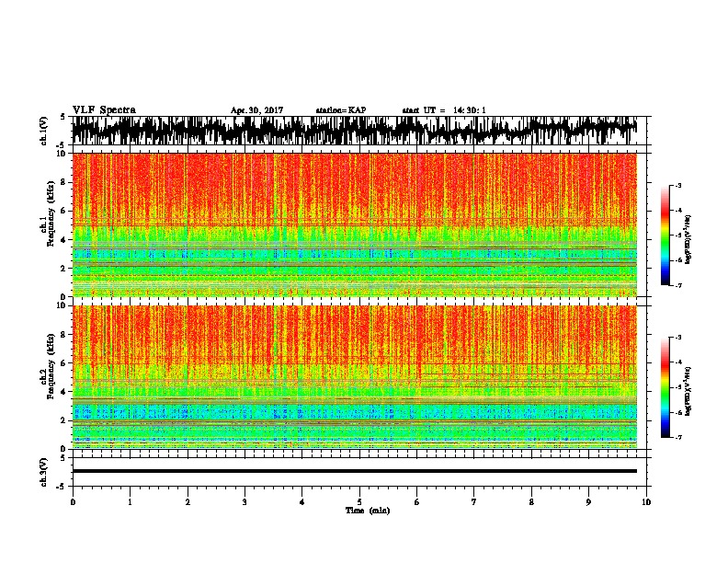Select the ch.3(V) flat waveform trace

[355, 471]
